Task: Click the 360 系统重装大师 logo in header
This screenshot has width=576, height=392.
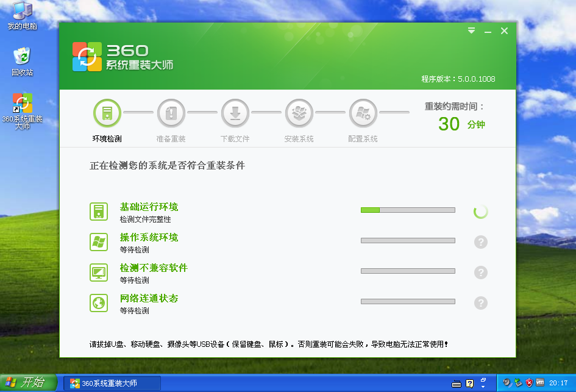Action: pyautogui.click(x=123, y=57)
